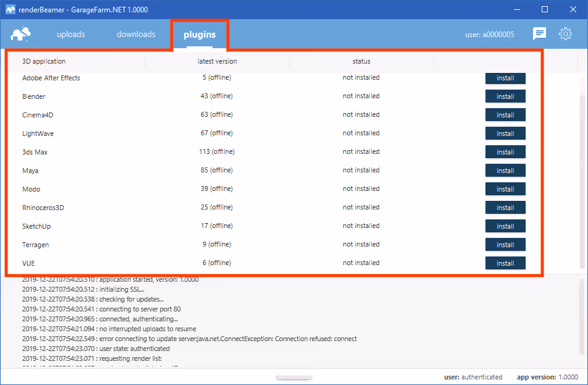Close the renderBeamer window
This screenshot has width=588, height=385.
pos(573,9)
